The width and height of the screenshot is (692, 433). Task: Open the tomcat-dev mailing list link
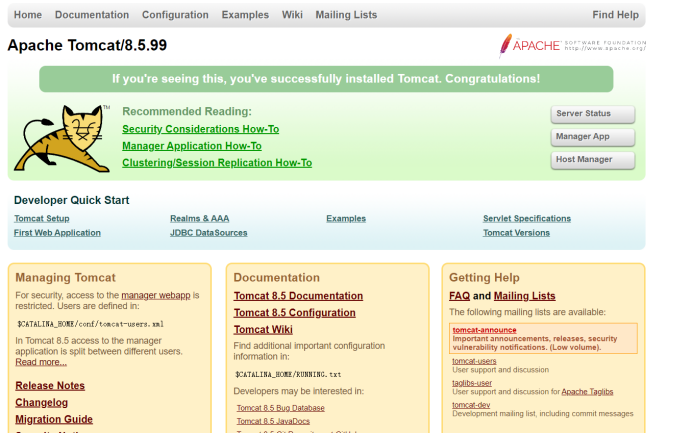click(471, 405)
